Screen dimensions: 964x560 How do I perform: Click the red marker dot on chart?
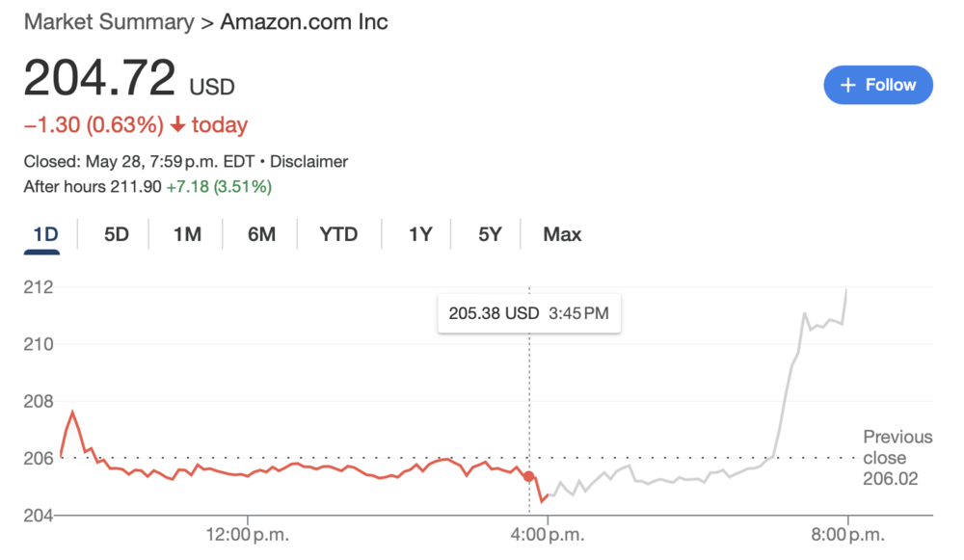tap(529, 476)
